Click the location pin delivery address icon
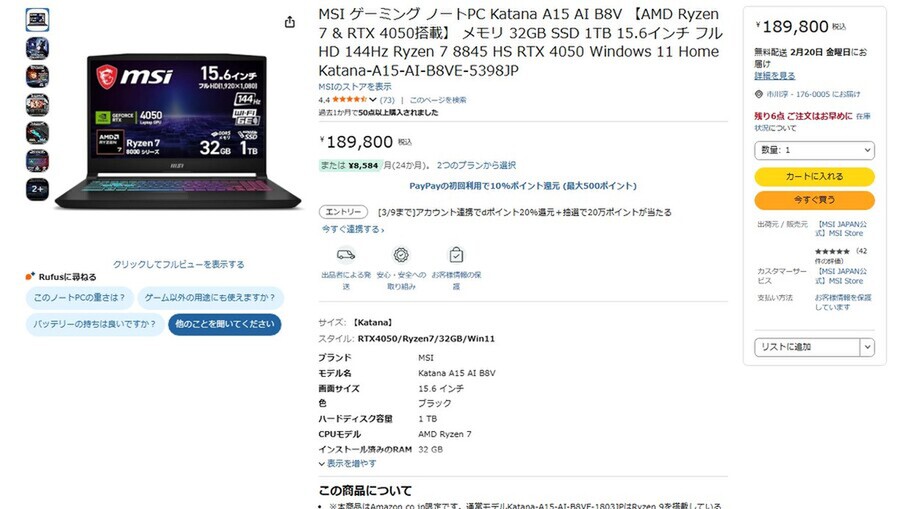 [759, 94]
